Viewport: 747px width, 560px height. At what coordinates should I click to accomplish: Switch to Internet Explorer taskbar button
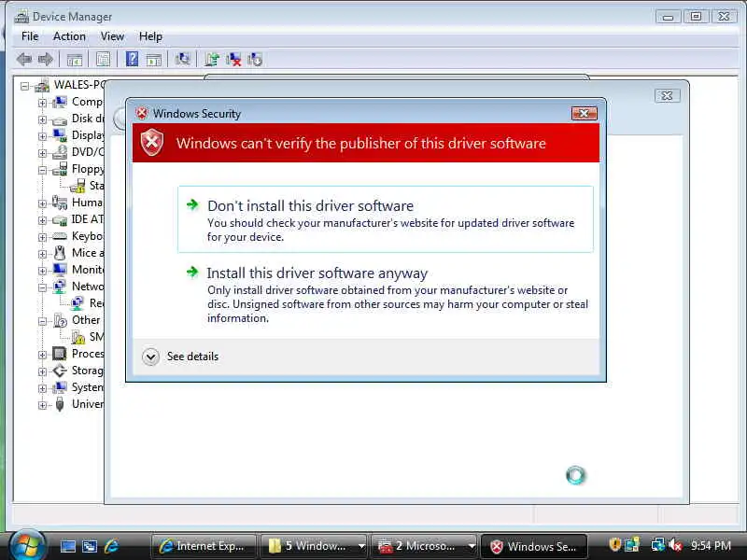(204, 546)
